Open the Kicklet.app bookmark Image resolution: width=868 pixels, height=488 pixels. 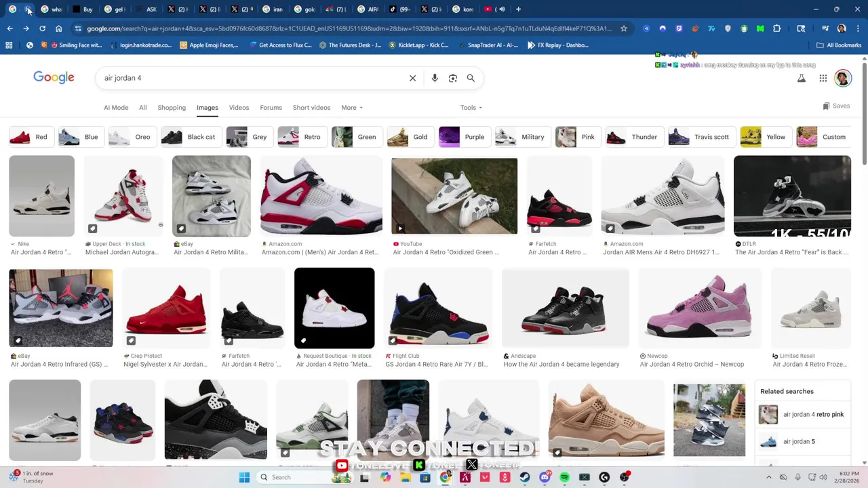coord(418,45)
